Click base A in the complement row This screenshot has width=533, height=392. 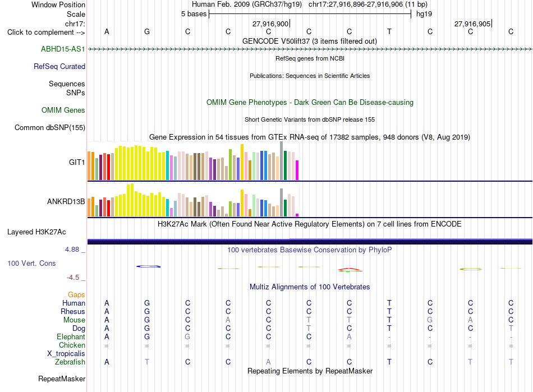[107, 31]
